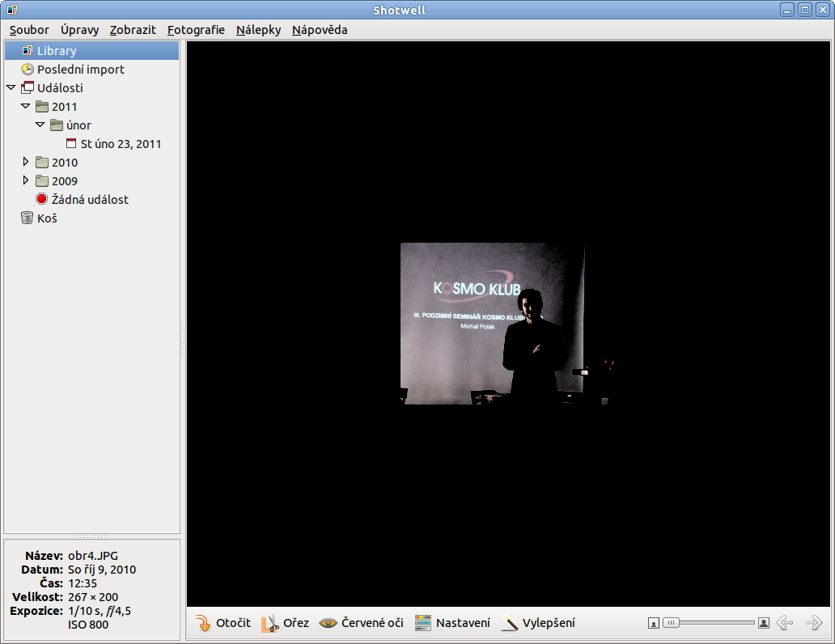The width and height of the screenshot is (835, 644).
Task: Click the displayed Kosmo Klub photo
Action: (x=492, y=324)
